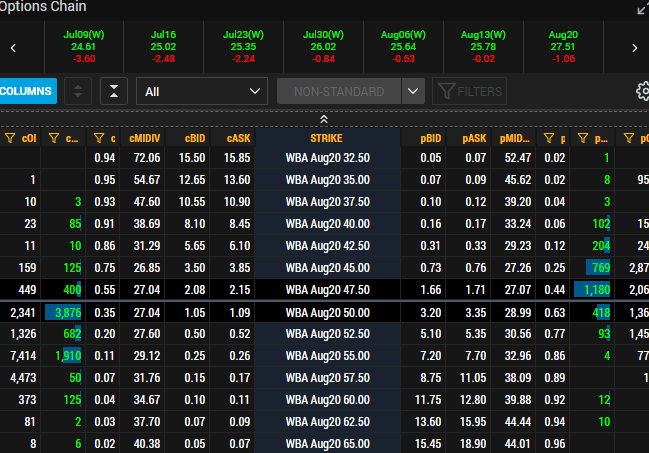649x453 pixels.
Task: Click the popout arrow icon beside Options Chain
Action: tap(642, 8)
